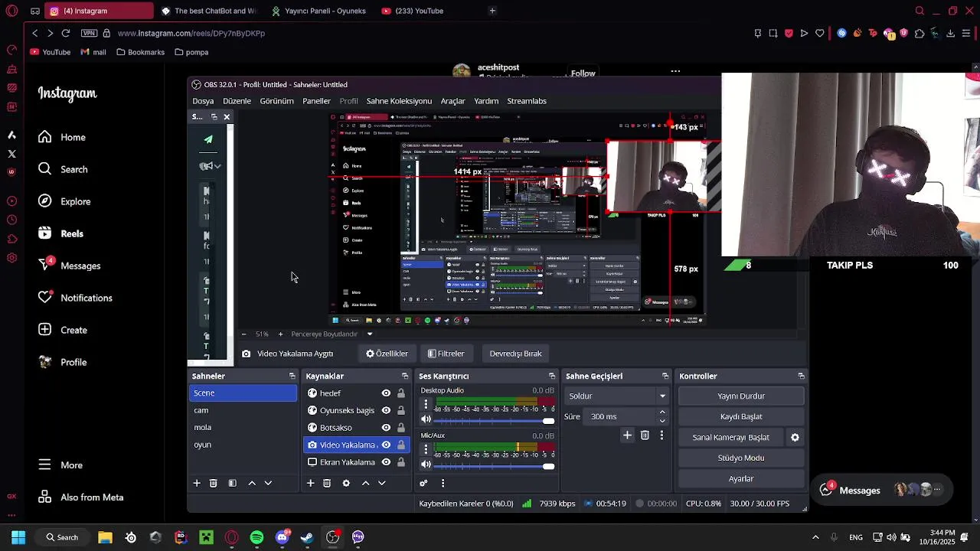980x551 pixels.
Task: Open source properties gear in Kaynaklar toolbar
Action: tap(346, 483)
